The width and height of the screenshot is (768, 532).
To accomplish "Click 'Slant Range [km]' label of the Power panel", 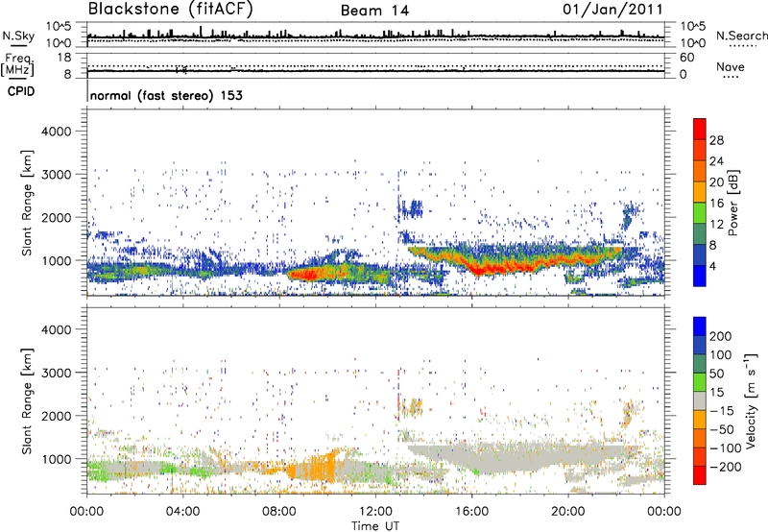I will click(x=27, y=203).
